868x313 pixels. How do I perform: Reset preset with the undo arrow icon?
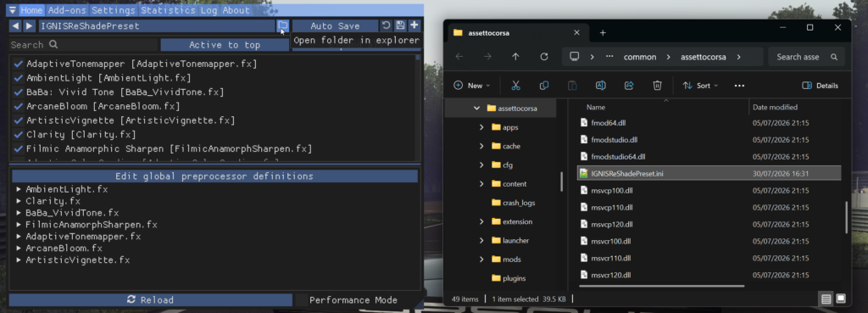click(386, 25)
